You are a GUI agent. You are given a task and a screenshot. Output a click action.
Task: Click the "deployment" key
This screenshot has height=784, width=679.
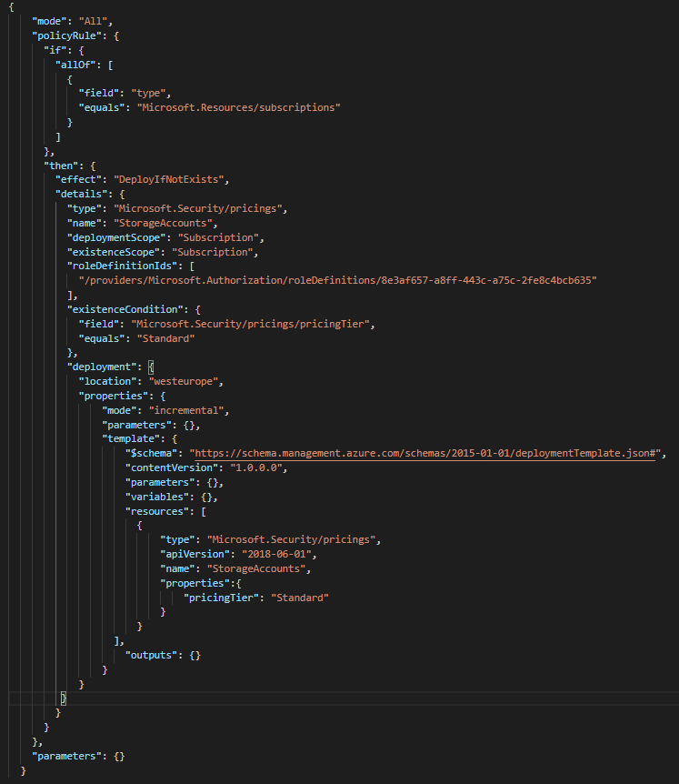(x=102, y=367)
